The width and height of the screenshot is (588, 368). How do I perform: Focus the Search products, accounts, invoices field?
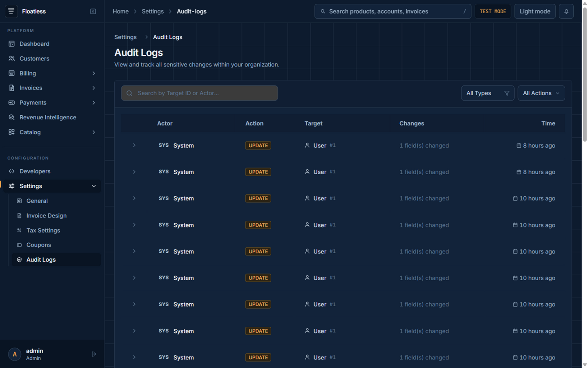(393, 11)
